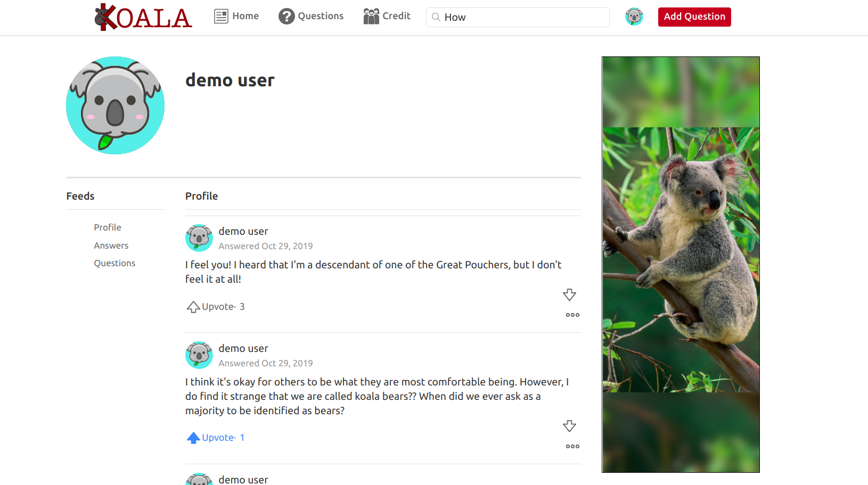Downvote the koala bears answer

tap(569, 426)
